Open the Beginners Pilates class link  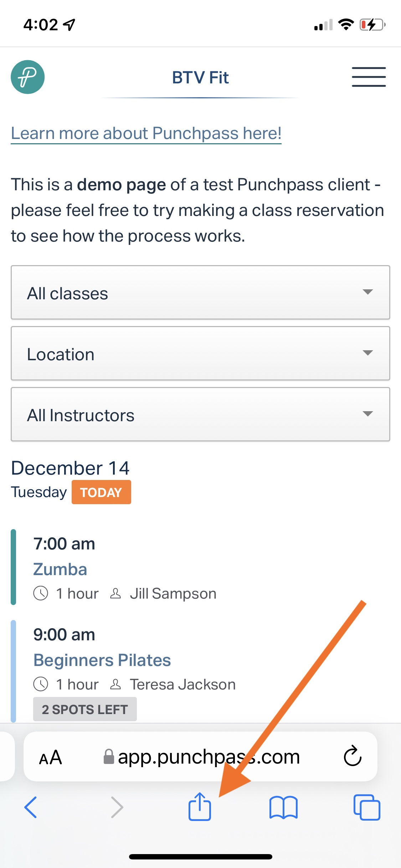(102, 660)
